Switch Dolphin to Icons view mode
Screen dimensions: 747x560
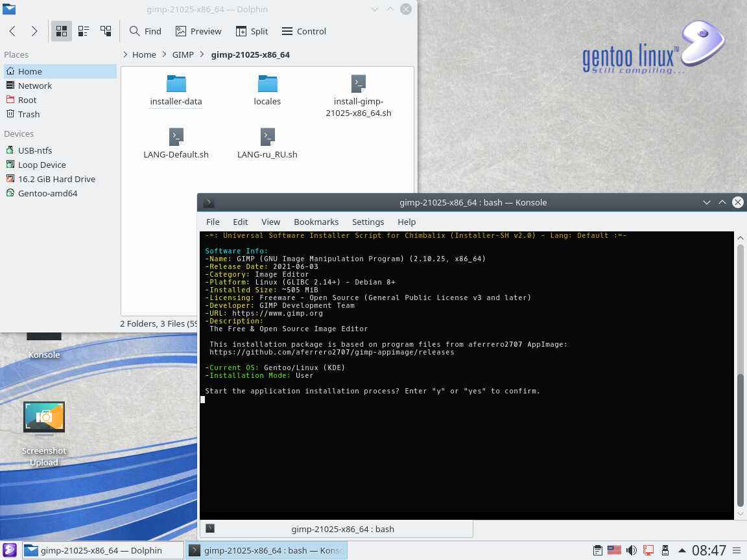tap(62, 31)
